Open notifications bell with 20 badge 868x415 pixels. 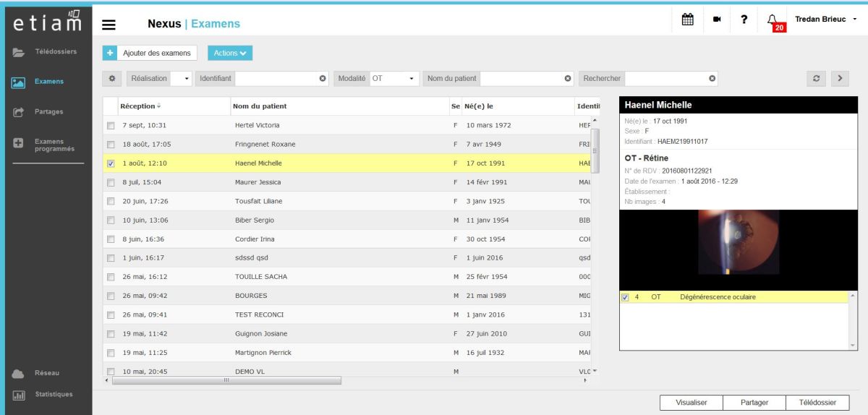(x=773, y=21)
